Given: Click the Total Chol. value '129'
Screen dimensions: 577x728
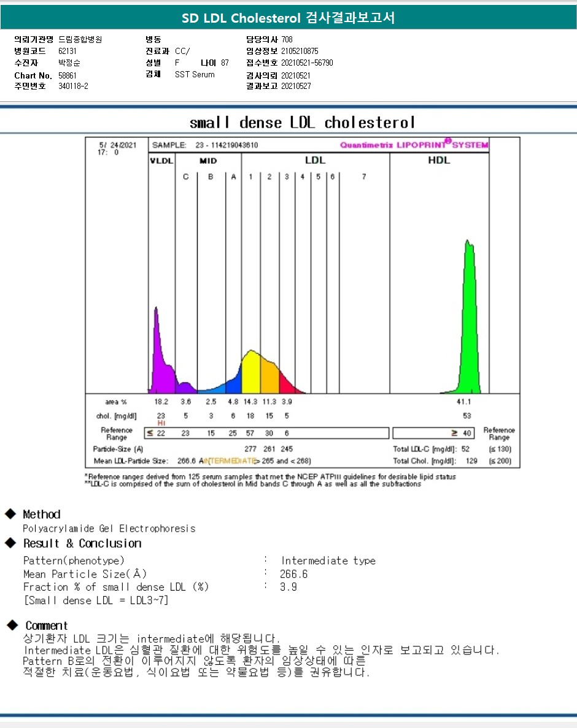Looking at the screenshot, I should 471,461.
